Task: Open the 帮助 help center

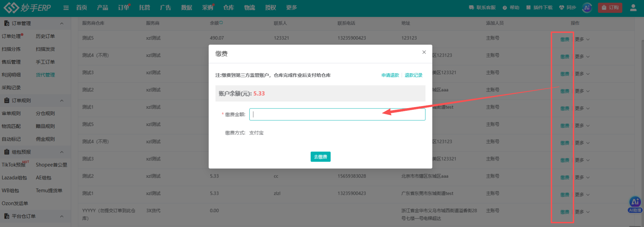Action: (511, 7)
